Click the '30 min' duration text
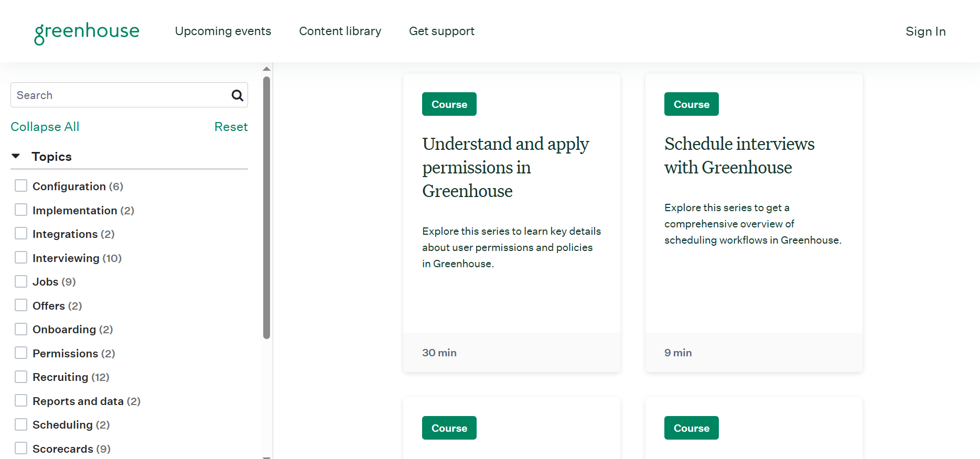 click(439, 353)
